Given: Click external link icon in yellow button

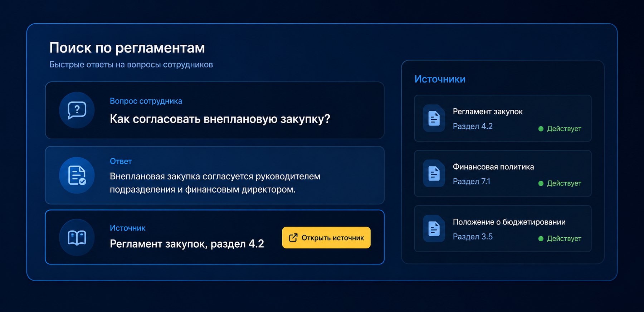Looking at the screenshot, I should pyautogui.click(x=293, y=238).
